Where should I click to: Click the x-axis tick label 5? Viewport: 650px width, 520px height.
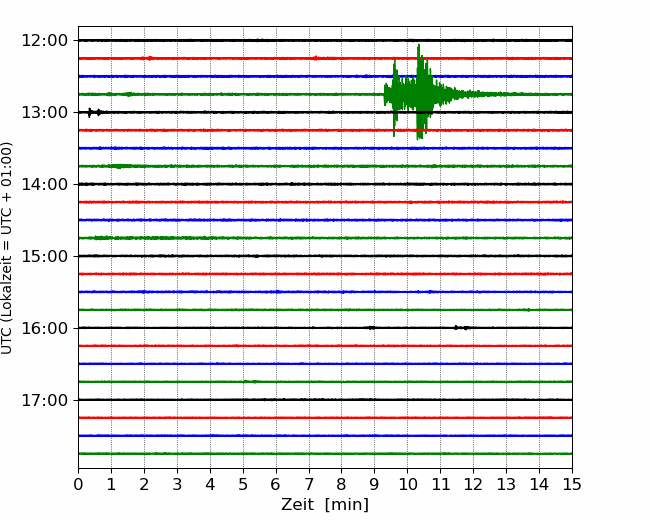(x=243, y=484)
